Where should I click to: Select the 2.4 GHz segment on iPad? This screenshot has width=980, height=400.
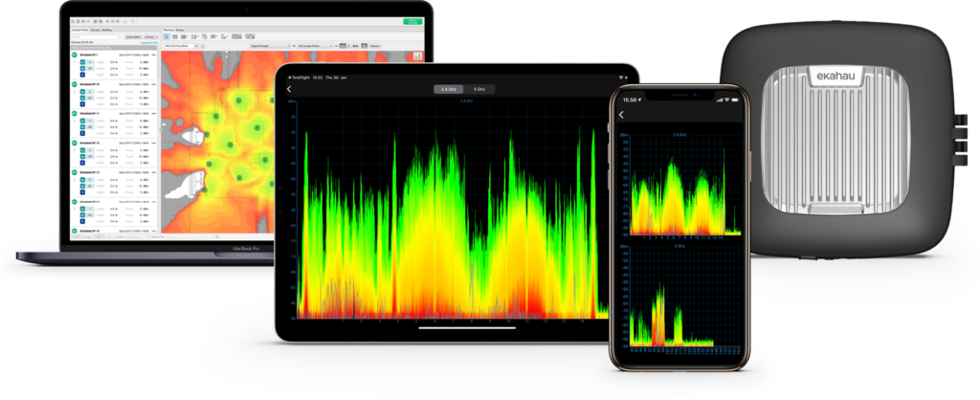click(446, 89)
